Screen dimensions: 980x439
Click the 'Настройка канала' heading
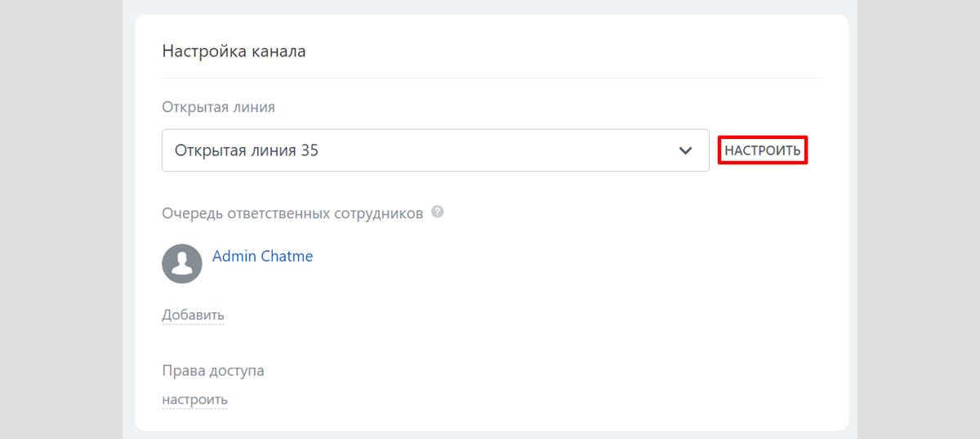(234, 52)
